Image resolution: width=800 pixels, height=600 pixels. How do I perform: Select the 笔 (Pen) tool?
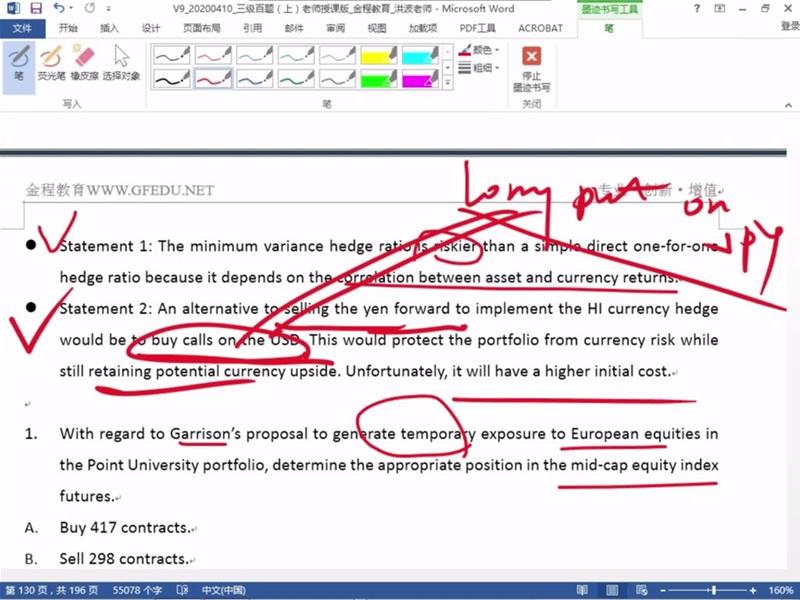click(x=18, y=61)
